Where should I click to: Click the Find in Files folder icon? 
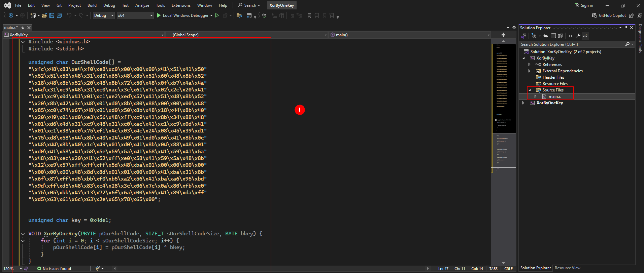coord(239,15)
